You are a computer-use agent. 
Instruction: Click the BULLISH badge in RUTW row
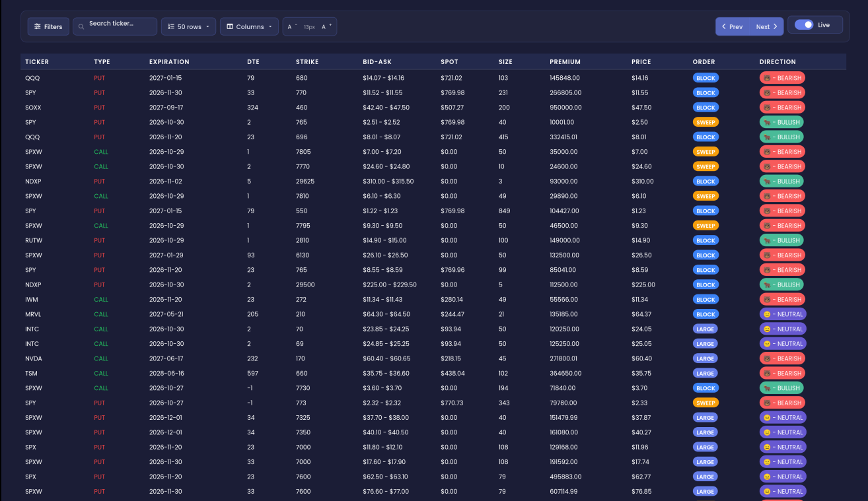pos(781,240)
